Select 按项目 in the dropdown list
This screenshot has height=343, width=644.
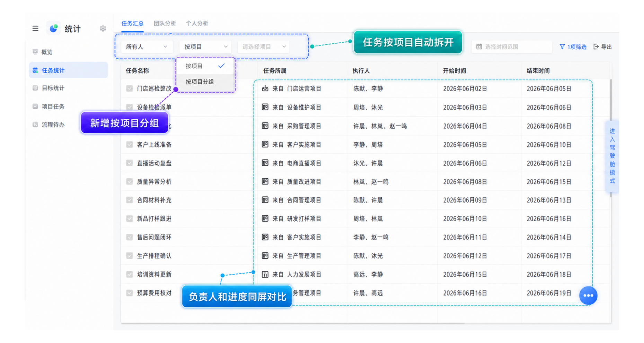tap(205, 66)
